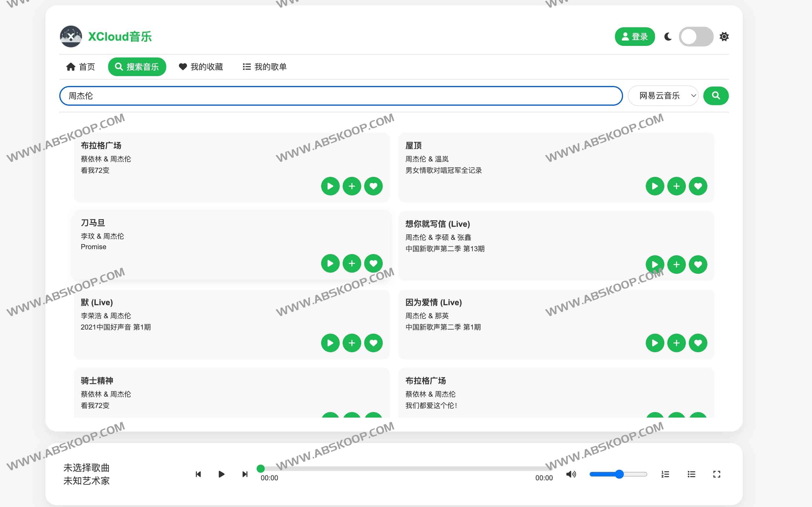Click the green search magnifier button
The height and width of the screenshot is (507, 812).
716,96
